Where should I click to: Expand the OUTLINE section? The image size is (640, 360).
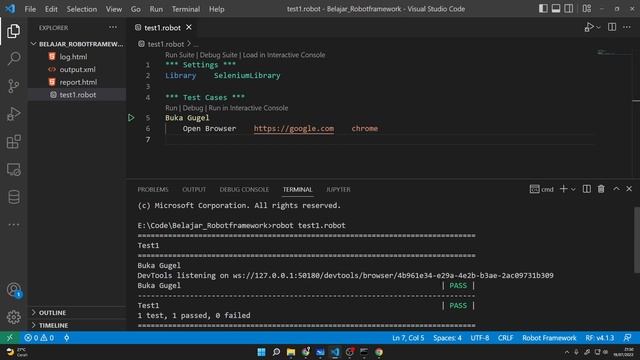pos(77,313)
